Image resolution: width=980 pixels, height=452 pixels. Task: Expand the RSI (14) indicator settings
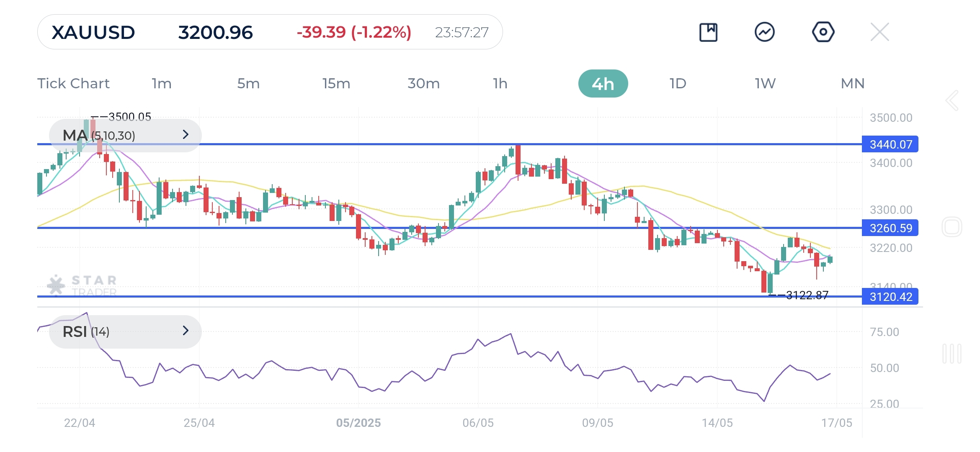point(186,331)
